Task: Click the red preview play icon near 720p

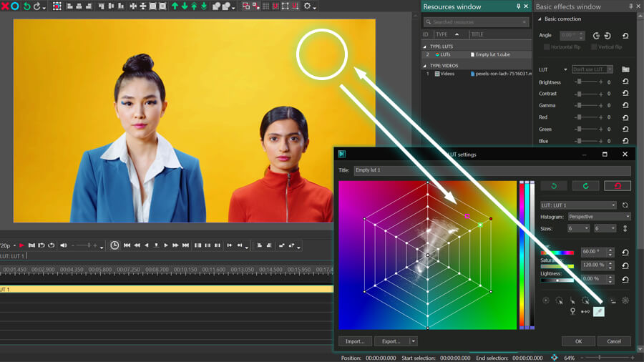Action: [21, 245]
